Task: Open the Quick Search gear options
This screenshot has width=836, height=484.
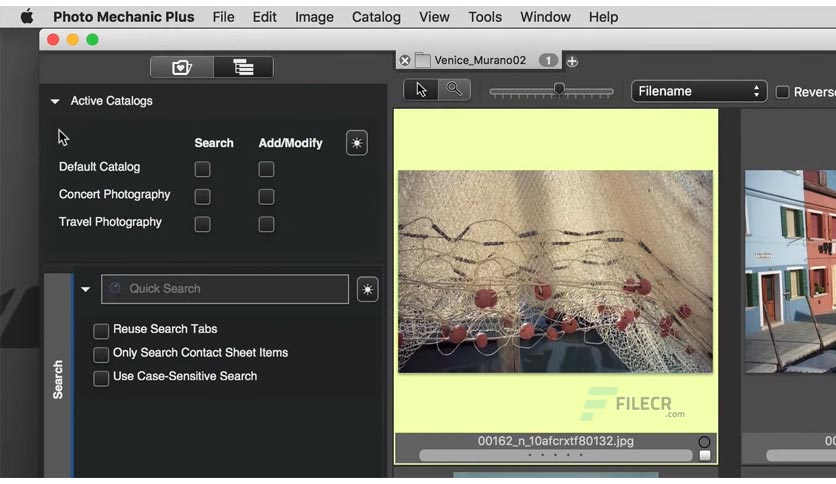Action: coord(367,289)
